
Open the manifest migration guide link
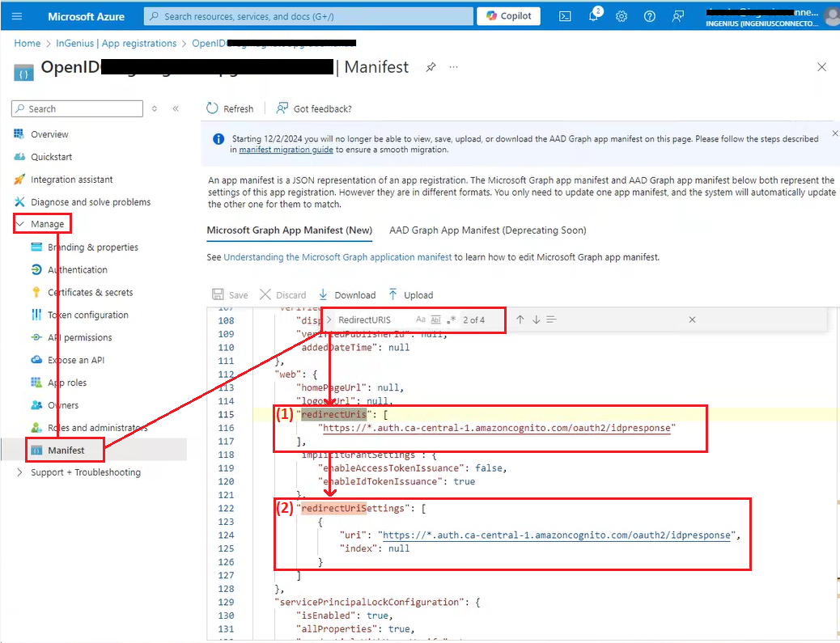click(x=286, y=150)
